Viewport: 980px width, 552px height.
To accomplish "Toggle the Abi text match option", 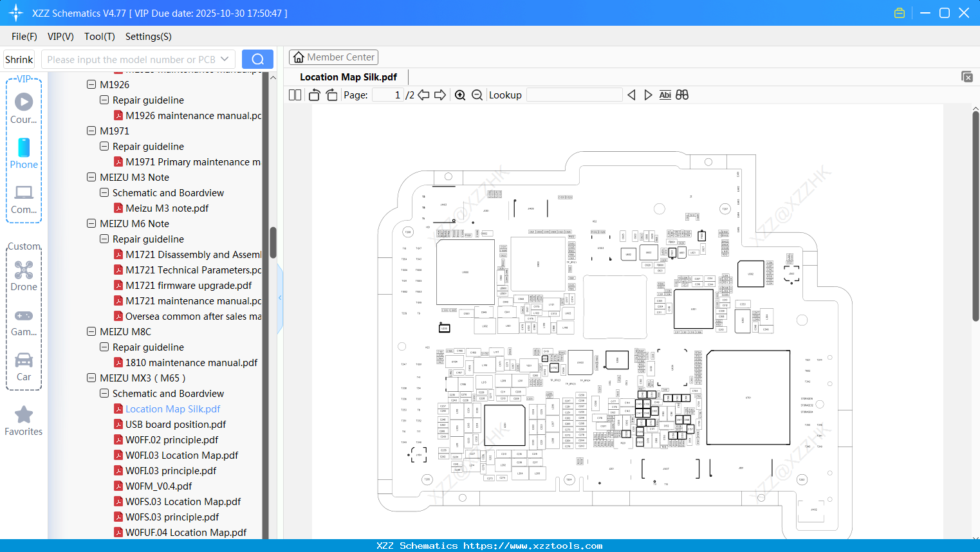I will 665,95.
